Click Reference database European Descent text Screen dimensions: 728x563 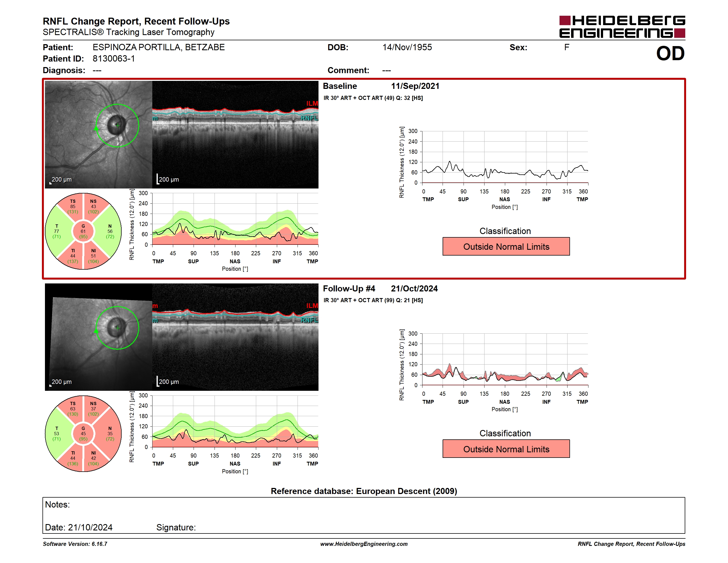click(x=364, y=491)
